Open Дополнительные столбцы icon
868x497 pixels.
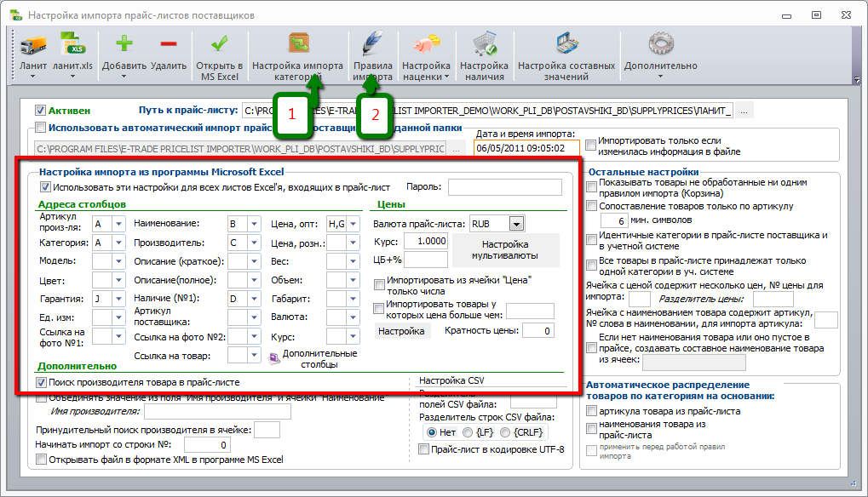click(274, 359)
